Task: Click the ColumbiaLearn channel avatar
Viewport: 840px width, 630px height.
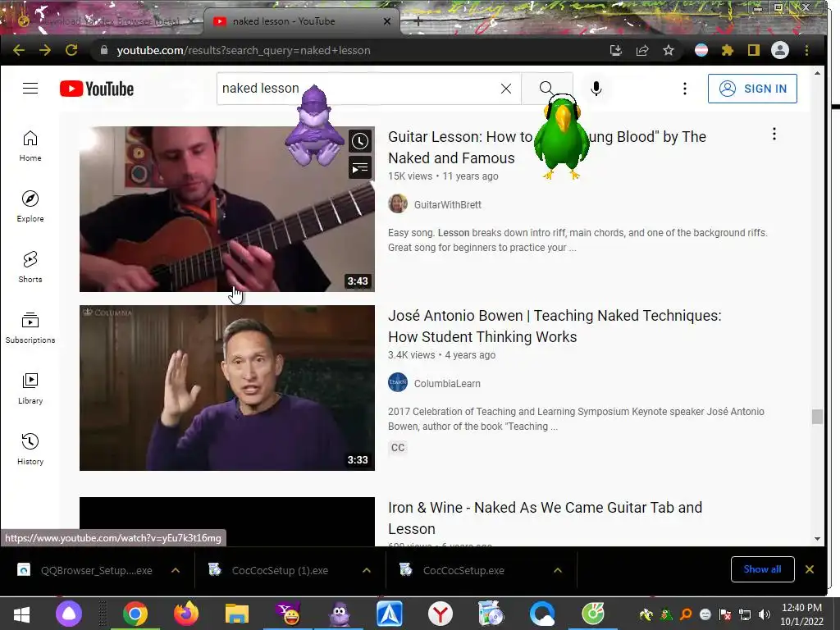Action: (x=398, y=382)
